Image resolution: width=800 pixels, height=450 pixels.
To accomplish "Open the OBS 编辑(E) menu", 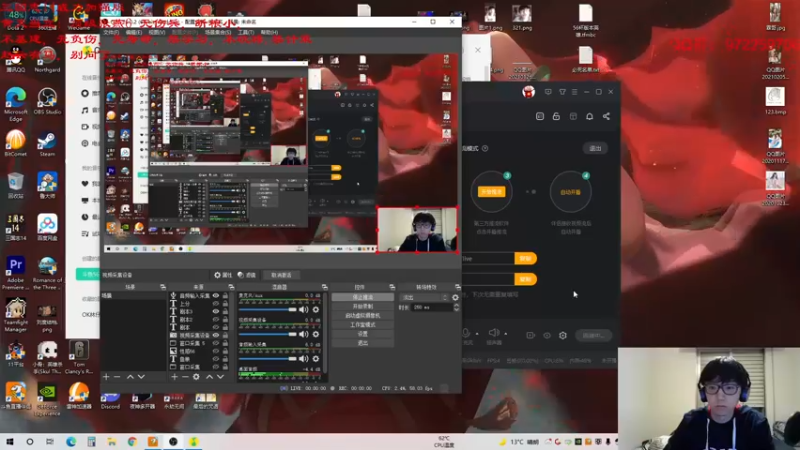I will click(x=134, y=32).
